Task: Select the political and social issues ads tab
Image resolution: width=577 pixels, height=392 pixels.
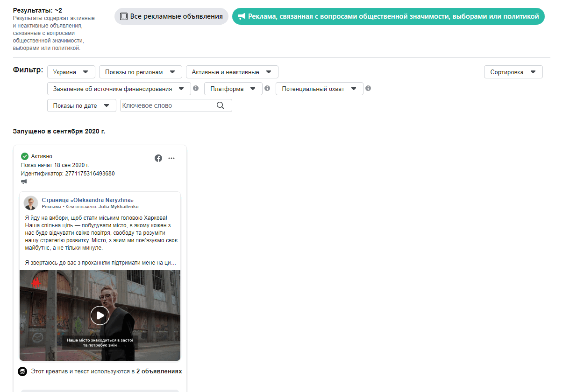Action: click(x=388, y=16)
